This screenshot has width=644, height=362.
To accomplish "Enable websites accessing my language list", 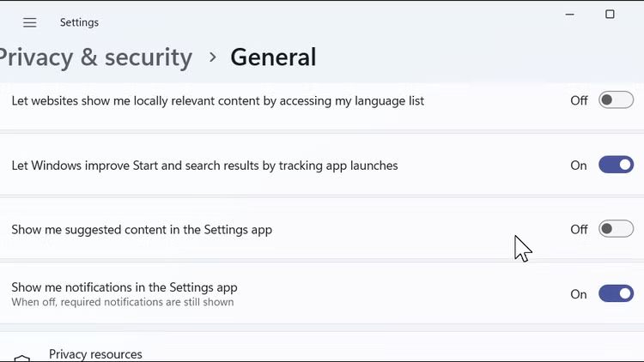I will tap(616, 100).
